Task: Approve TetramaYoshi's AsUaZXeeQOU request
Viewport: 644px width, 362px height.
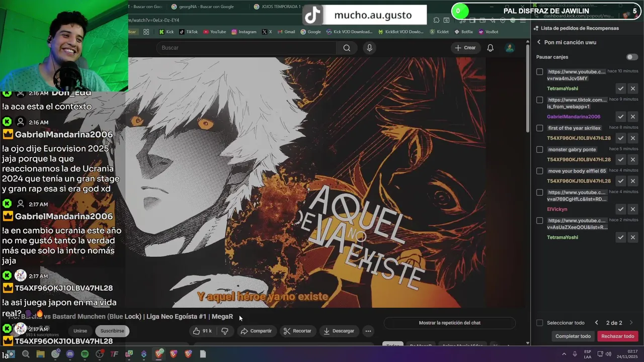Action: [x=621, y=237]
